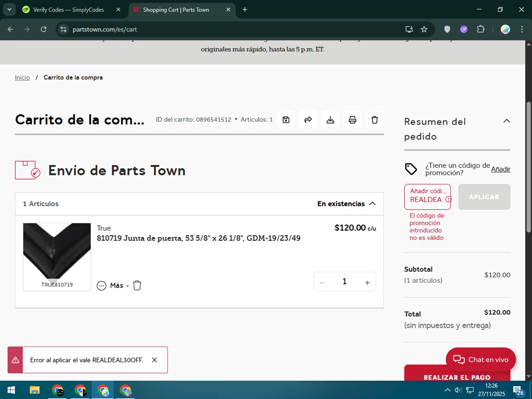
Task: Click the error warning icon in promo field
Action: click(x=448, y=199)
